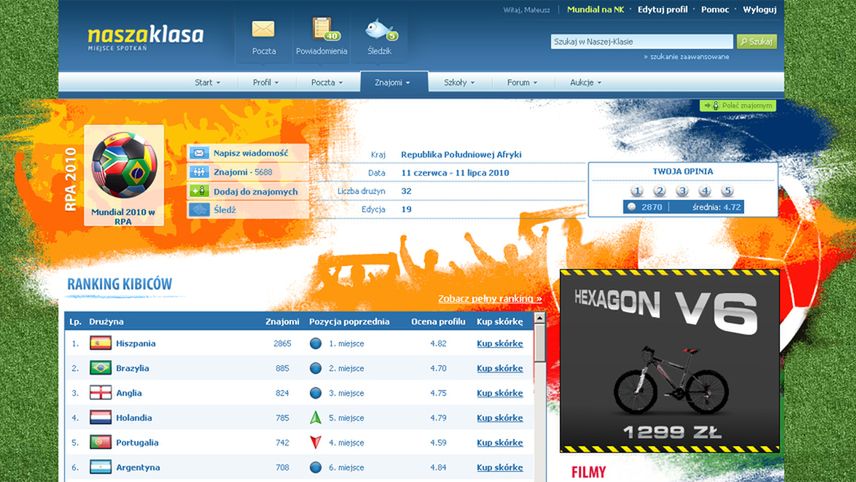Screen dimensions: 856x482
Task: Open the Hexagon V6 bike advertisement
Action: tap(670, 361)
